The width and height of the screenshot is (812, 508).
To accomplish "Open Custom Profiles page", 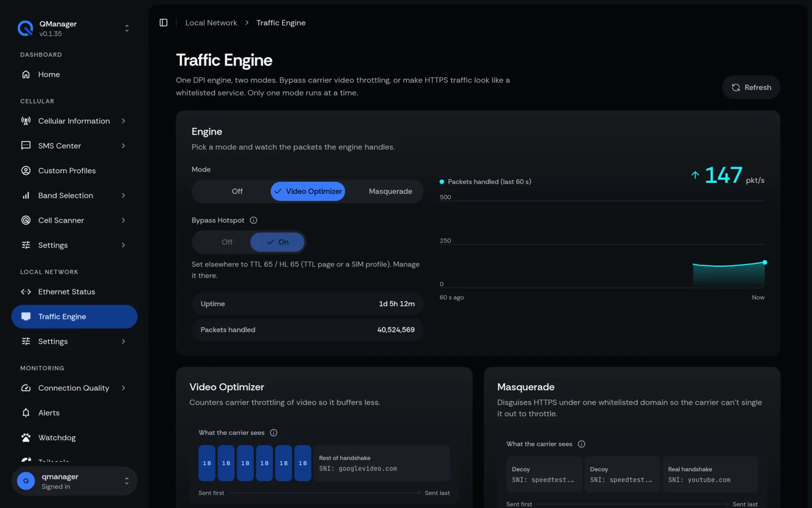I will click(x=74, y=171).
